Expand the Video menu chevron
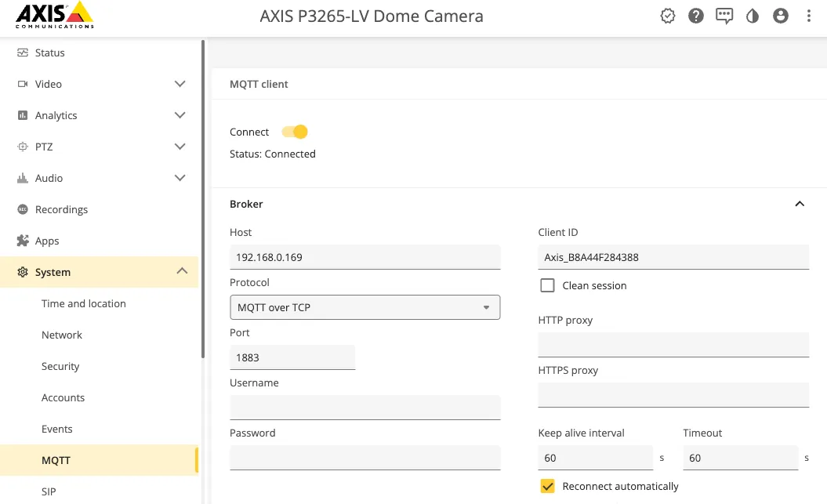Image resolution: width=827 pixels, height=504 pixels. point(180,84)
